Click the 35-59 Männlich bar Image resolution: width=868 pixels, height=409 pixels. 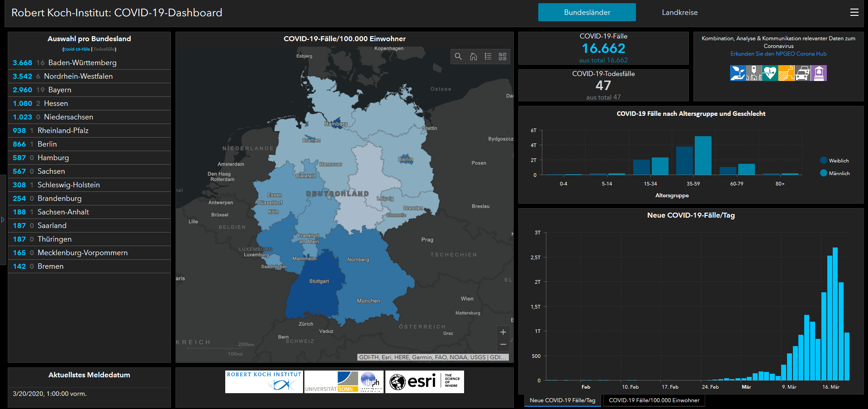coord(703,155)
